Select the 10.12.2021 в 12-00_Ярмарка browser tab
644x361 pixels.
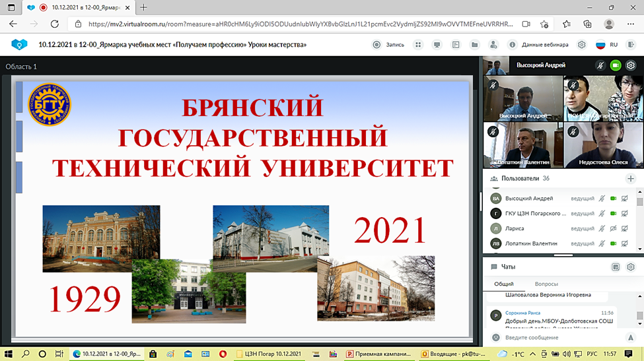click(x=80, y=7)
